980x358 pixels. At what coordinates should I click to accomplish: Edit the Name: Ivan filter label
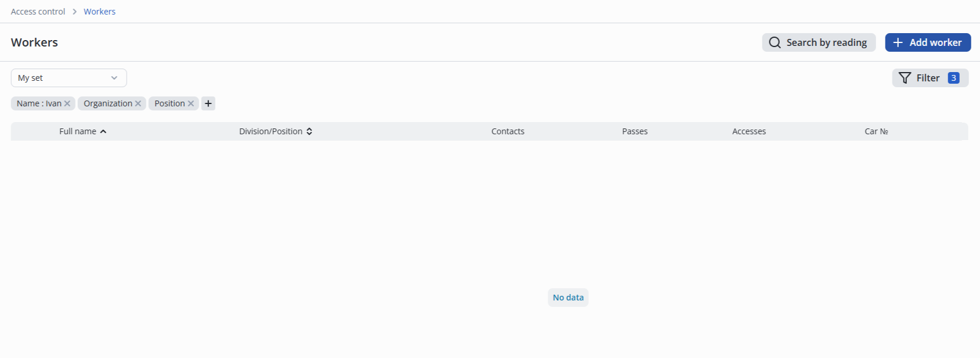pos(38,103)
